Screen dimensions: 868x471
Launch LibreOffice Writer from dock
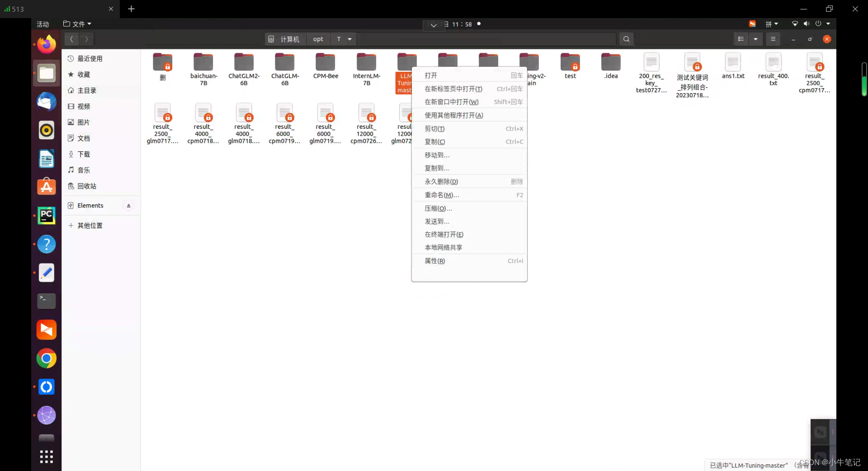47,159
